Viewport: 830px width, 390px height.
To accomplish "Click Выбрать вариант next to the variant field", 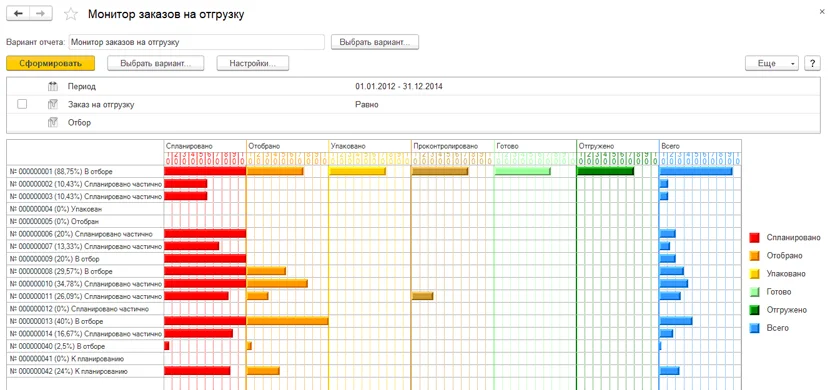I will (x=375, y=42).
